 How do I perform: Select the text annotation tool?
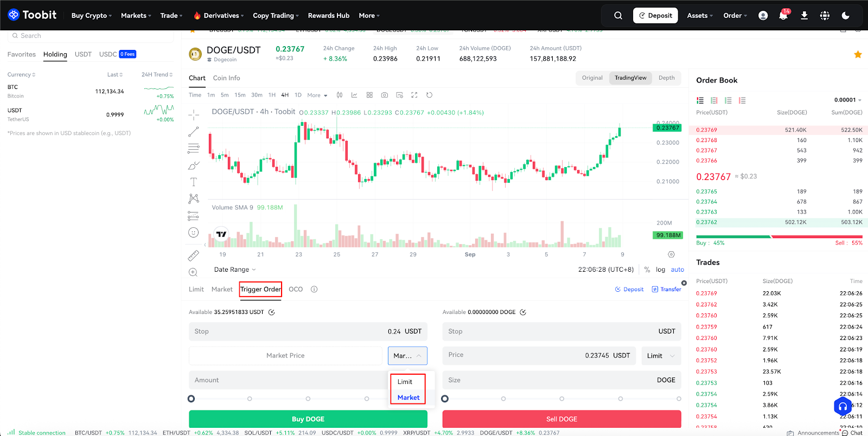(194, 182)
